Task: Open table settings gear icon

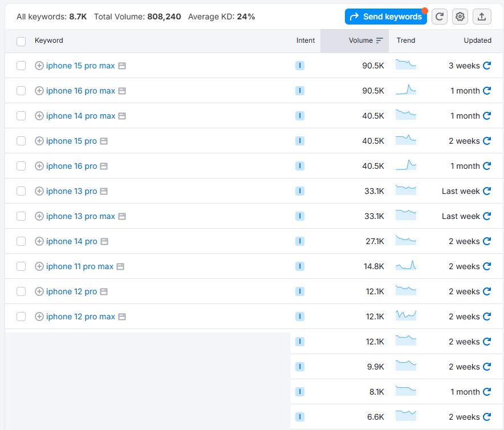Action: click(x=460, y=17)
